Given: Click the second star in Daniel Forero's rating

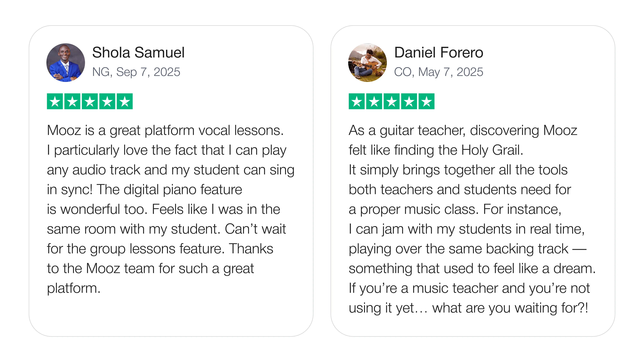Looking at the screenshot, I should (374, 101).
